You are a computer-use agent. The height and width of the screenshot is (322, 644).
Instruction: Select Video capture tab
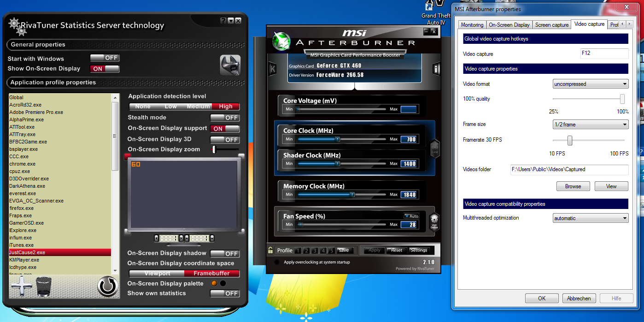(x=589, y=24)
